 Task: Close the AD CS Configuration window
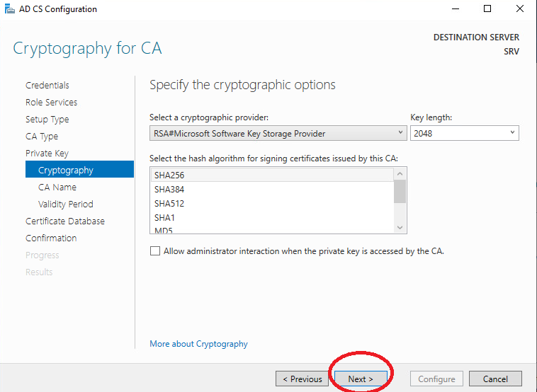[519, 9]
